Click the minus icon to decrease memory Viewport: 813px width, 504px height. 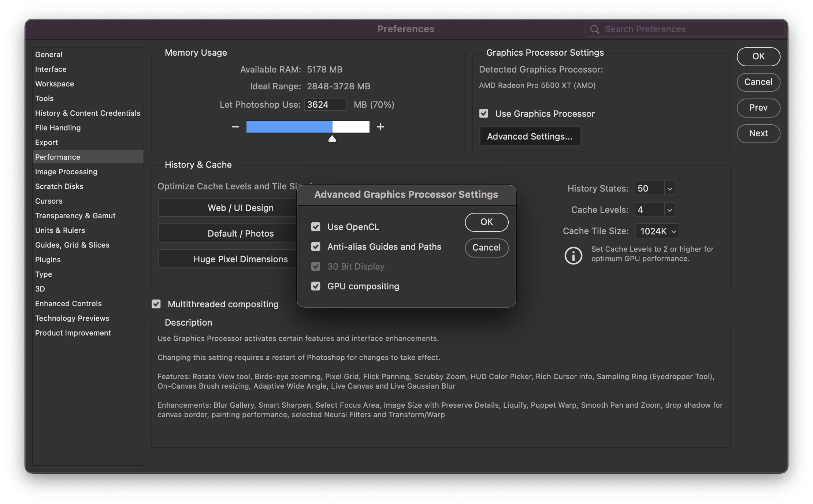[x=235, y=127]
